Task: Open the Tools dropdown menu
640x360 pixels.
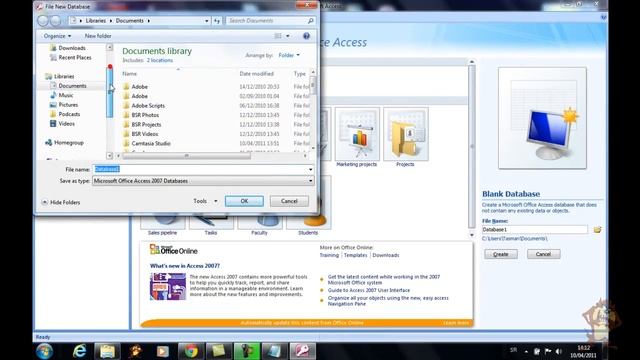Action: tap(205, 201)
